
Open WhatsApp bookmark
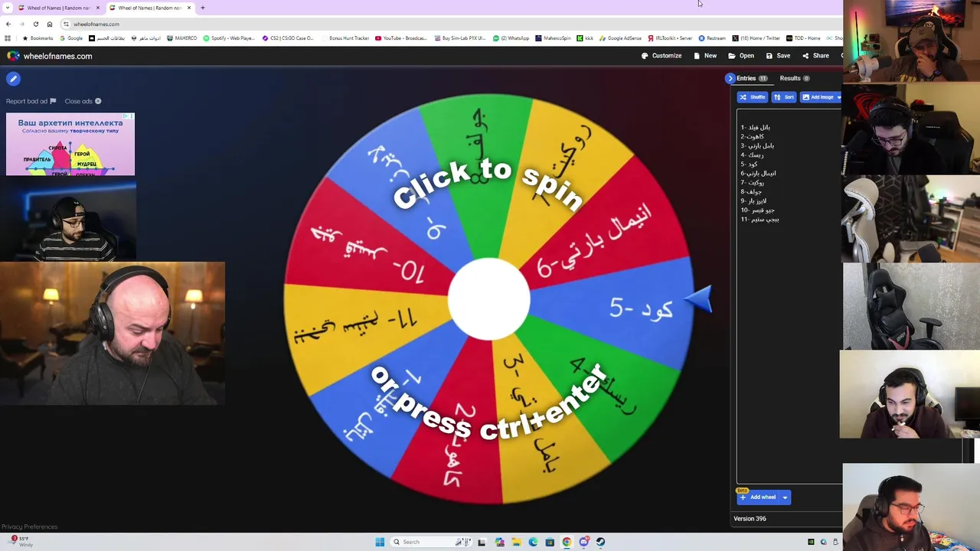click(511, 38)
